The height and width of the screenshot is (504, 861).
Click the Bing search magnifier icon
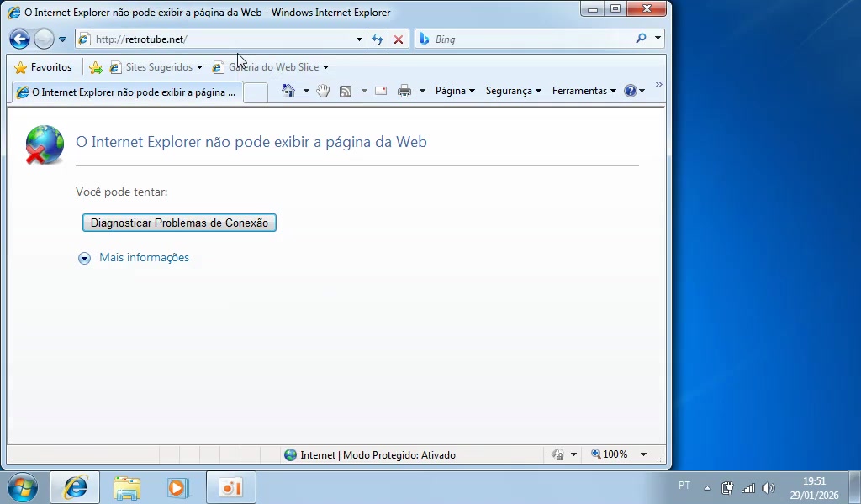coord(642,39)
